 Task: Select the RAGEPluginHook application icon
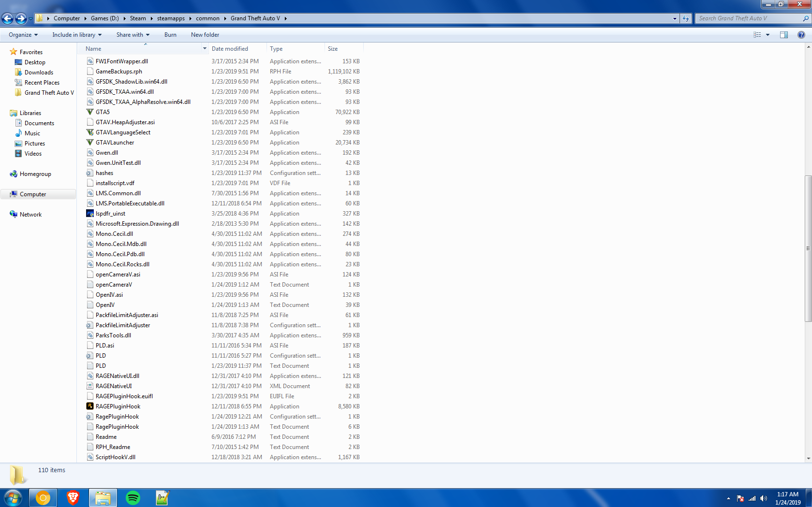(90, 406)
